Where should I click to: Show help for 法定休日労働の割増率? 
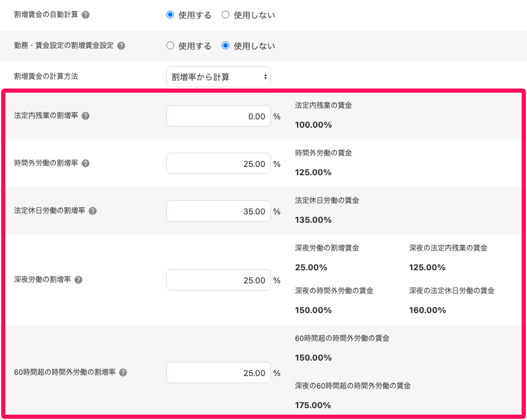(93, 211)
